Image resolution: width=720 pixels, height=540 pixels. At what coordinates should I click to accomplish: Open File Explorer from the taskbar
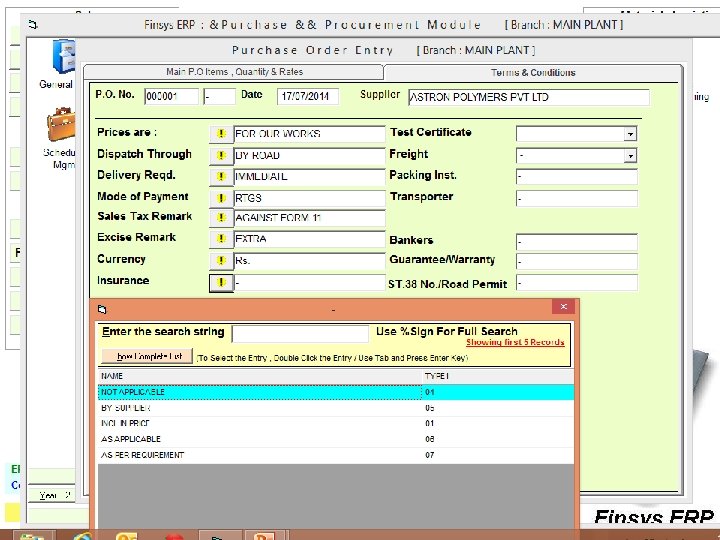click(x=32, y=536)
